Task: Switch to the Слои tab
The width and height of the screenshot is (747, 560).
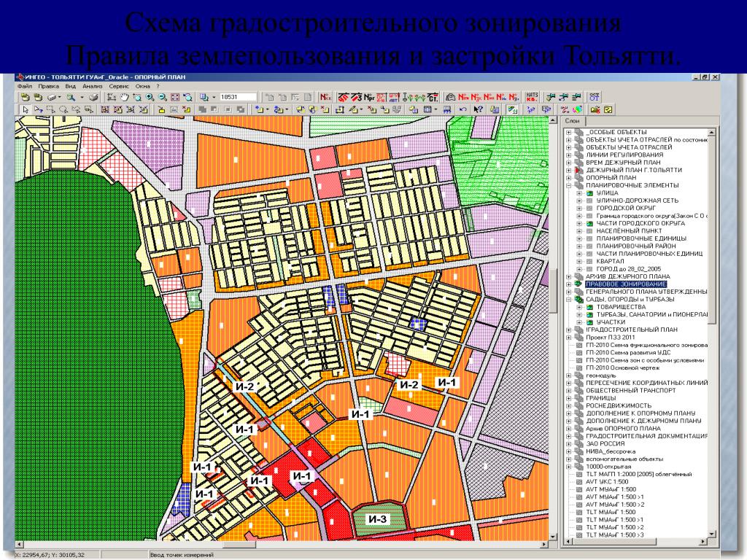Action: tap(572, 121)
